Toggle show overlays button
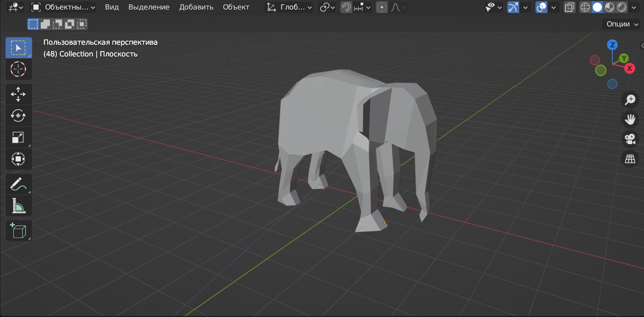Image resolution: width=644 pixels, height=317 pixels. click(541, 7)
